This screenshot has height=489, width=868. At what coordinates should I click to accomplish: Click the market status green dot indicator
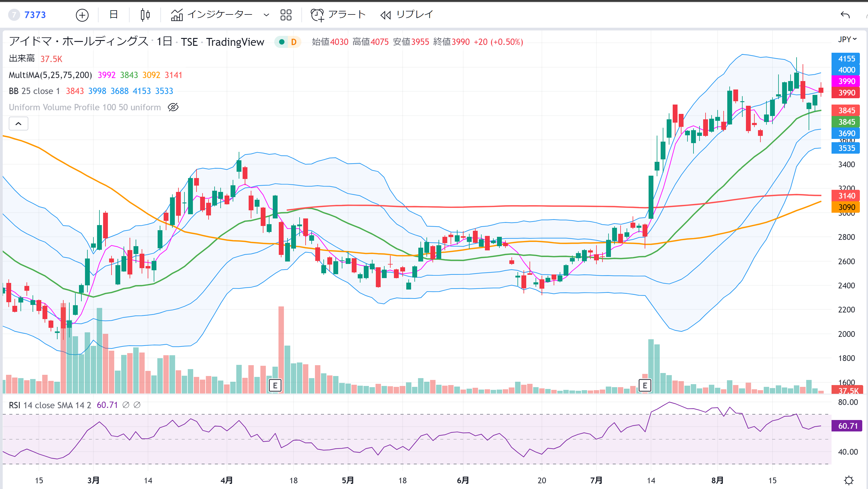(x=282, y=42)
